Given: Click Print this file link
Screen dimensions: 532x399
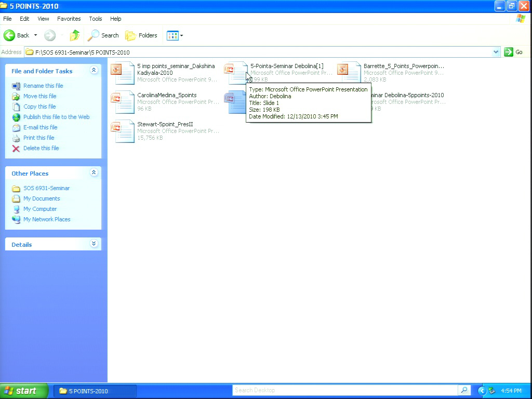Looking at the screenshot, I should point(38,138).
